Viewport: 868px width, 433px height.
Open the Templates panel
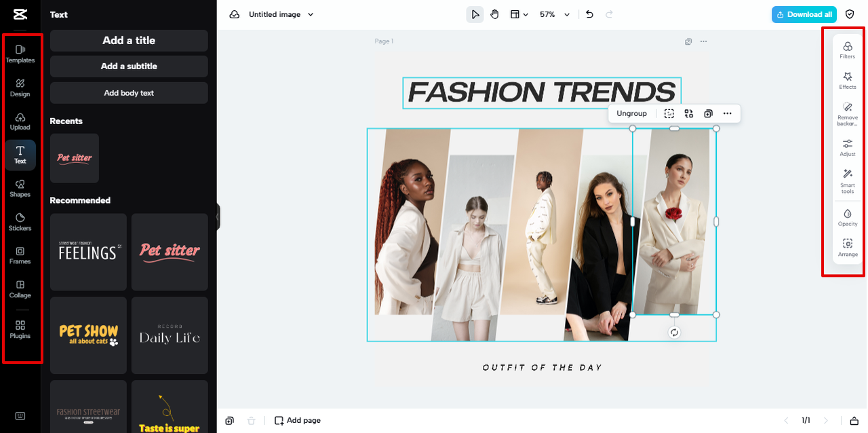[20, 54]
